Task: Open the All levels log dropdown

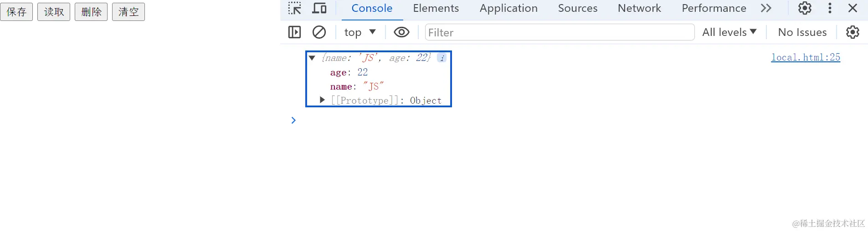Action: [x=729, y=32]
